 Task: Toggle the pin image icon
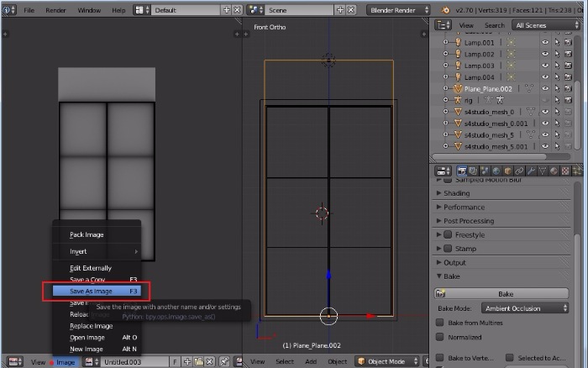[x=224, y=361]
